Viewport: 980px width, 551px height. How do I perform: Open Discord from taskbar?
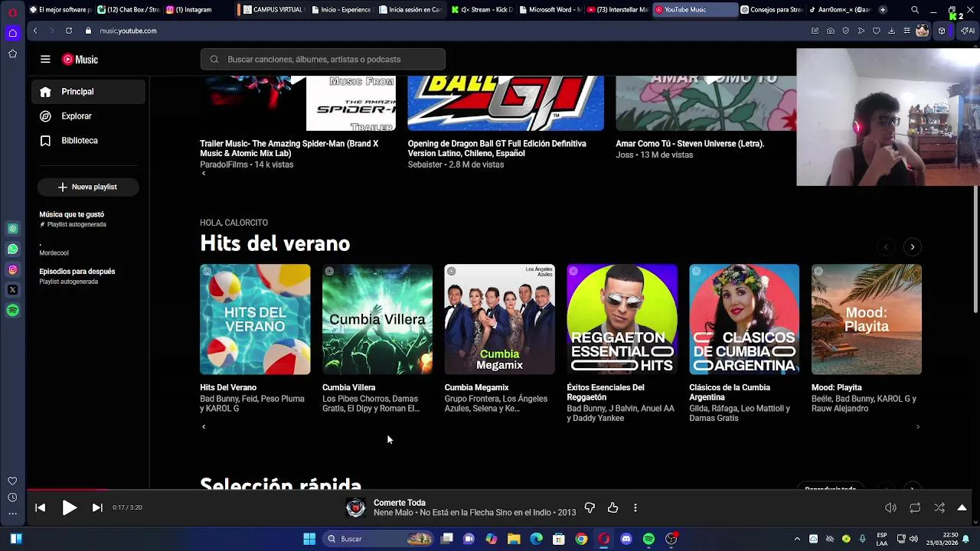pyautogui.click(x=626, y=539)
